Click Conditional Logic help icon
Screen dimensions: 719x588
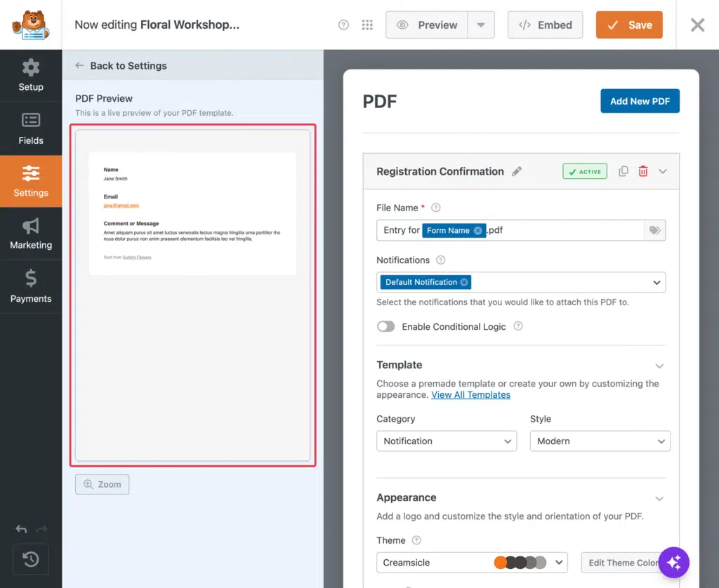tap(518, 326)
